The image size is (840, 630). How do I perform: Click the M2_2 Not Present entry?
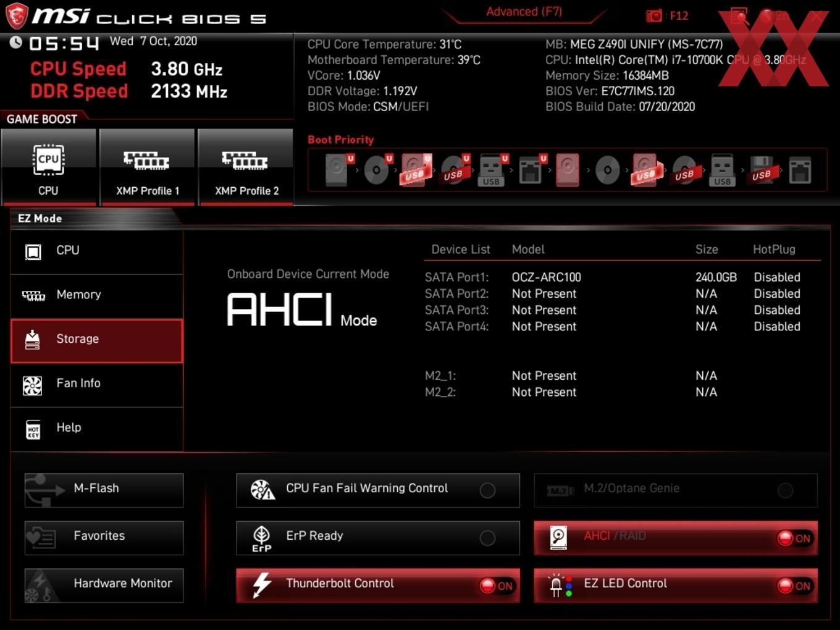coord(544,392)
